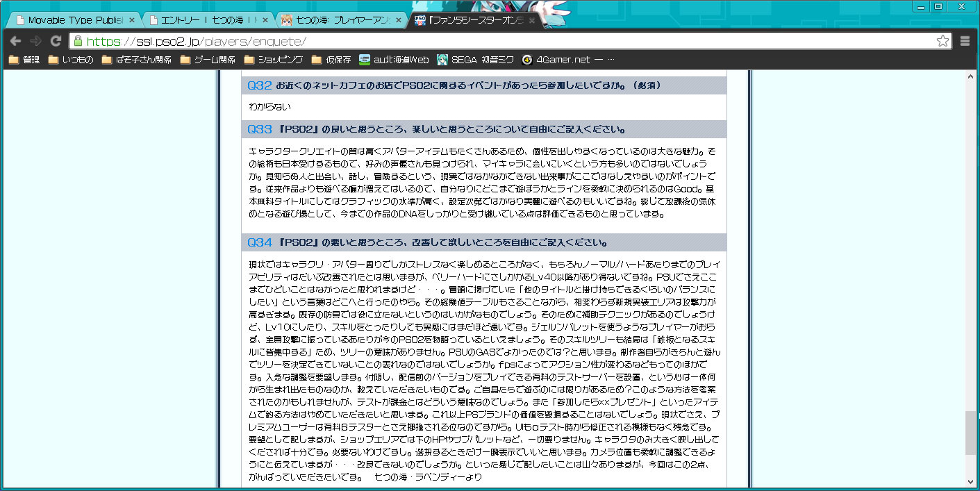Screen dimensions: 980x491
Task: Open the いつもの bookmark folder
Action: pyautogui.click(x=71, y=60)
